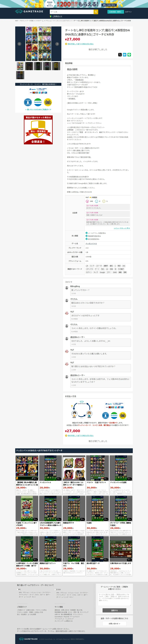148x644 pixels.
Task: Share listing on X (Twitter)
Action: (x=120, y=55)
